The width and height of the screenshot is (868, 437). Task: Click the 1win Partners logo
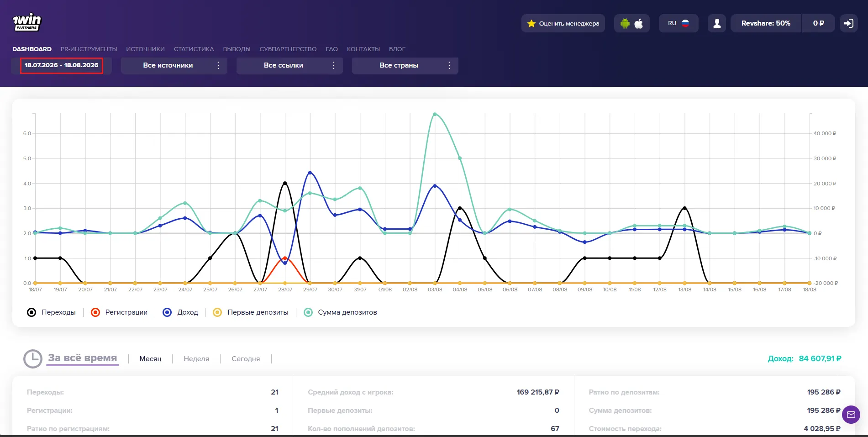pyautogui.click(x=26, y=22)
